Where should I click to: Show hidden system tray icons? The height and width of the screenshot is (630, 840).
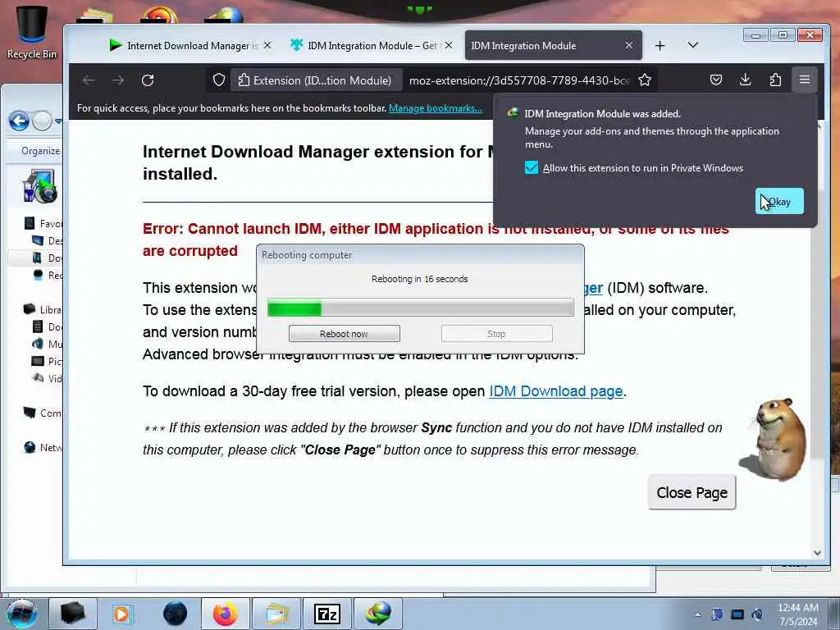(697, 614)
